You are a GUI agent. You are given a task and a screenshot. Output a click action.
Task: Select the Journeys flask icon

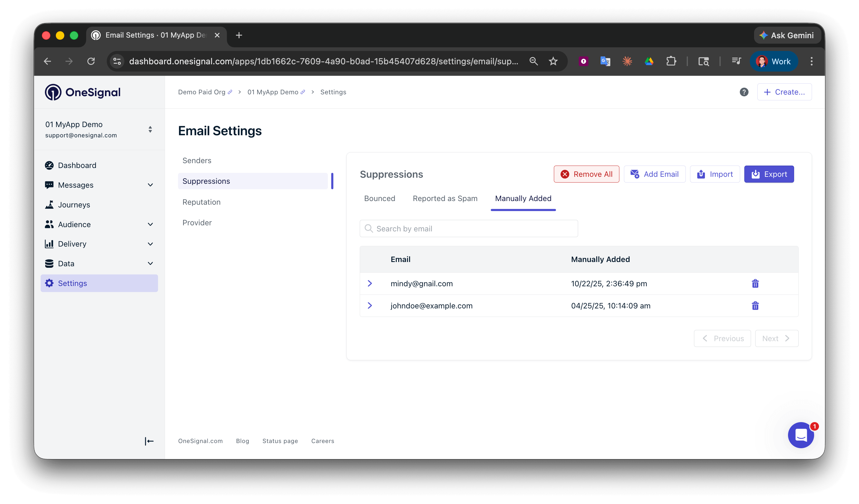pos(49,204)
